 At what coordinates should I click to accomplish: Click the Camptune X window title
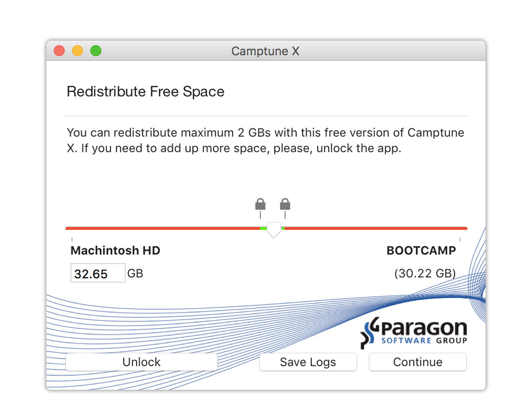265,51
